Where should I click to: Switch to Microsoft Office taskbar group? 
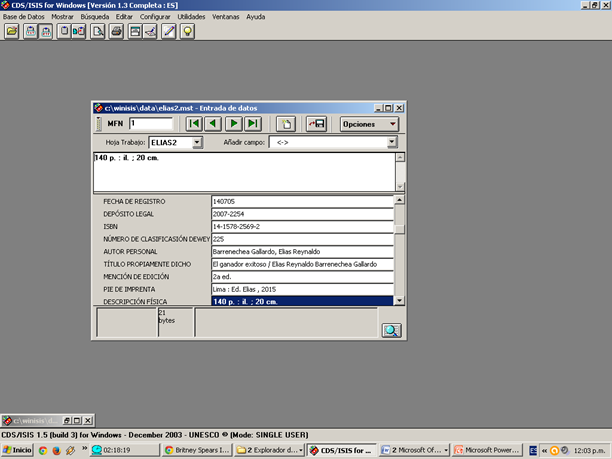[415, 450]
